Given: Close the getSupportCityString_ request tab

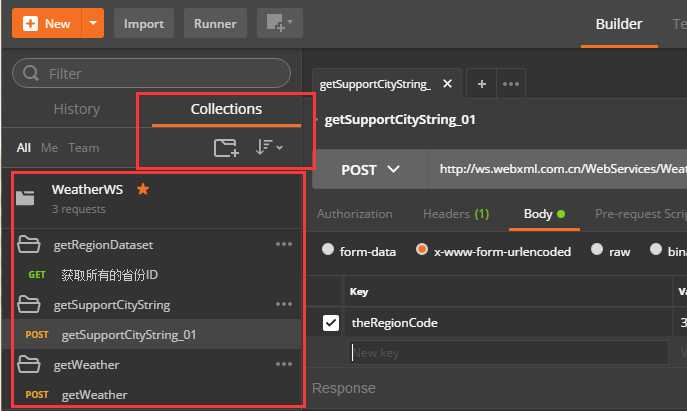Looking at the screenshot, I should coord(447,83).
